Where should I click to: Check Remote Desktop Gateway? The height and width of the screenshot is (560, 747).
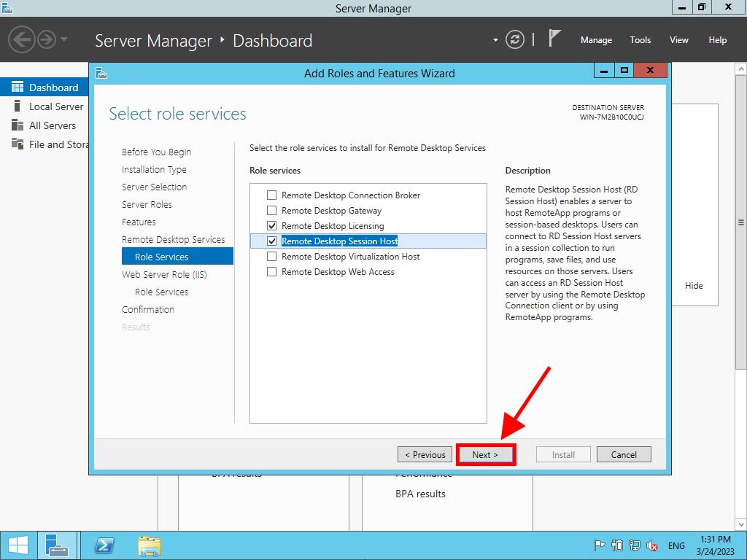pos(271,211)
